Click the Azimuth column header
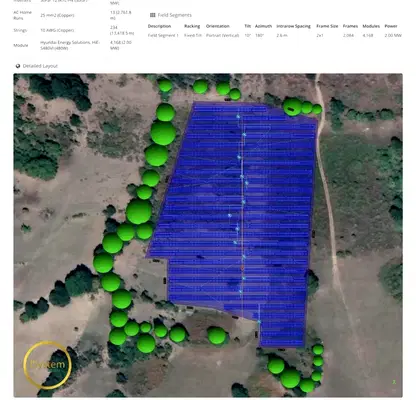 (263, 26)
